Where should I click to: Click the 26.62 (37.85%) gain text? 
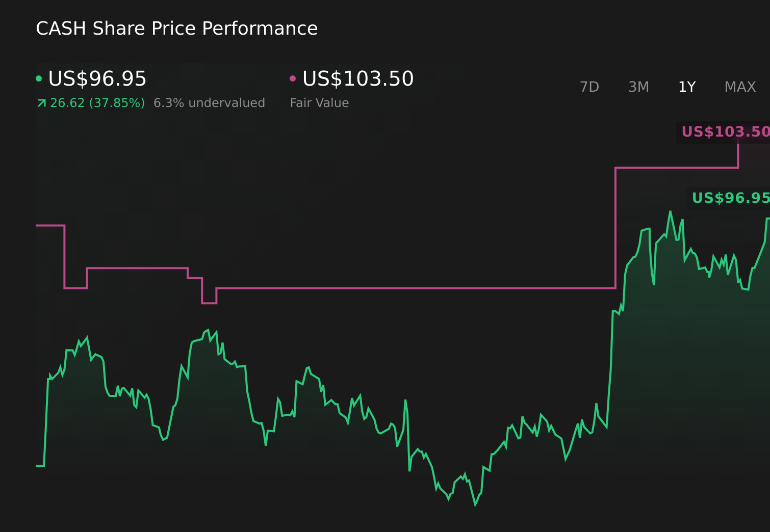(x=97, y=102)
